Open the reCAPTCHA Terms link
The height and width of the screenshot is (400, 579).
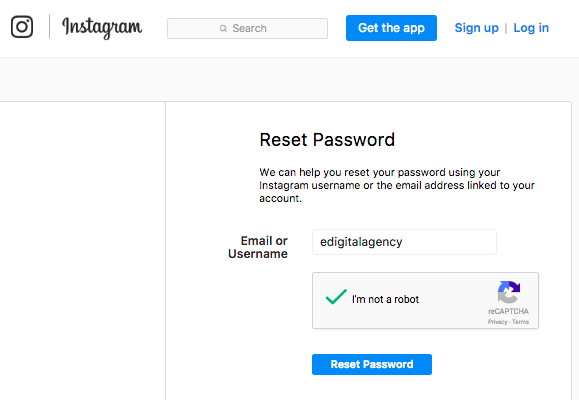(520, 322)
